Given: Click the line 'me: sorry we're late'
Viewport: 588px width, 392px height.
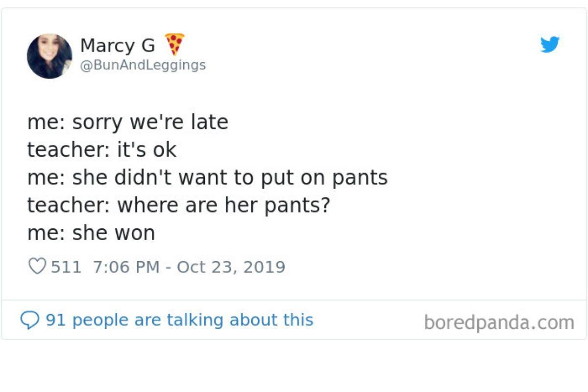Looking at the screenshot, I should pos(127,122).
